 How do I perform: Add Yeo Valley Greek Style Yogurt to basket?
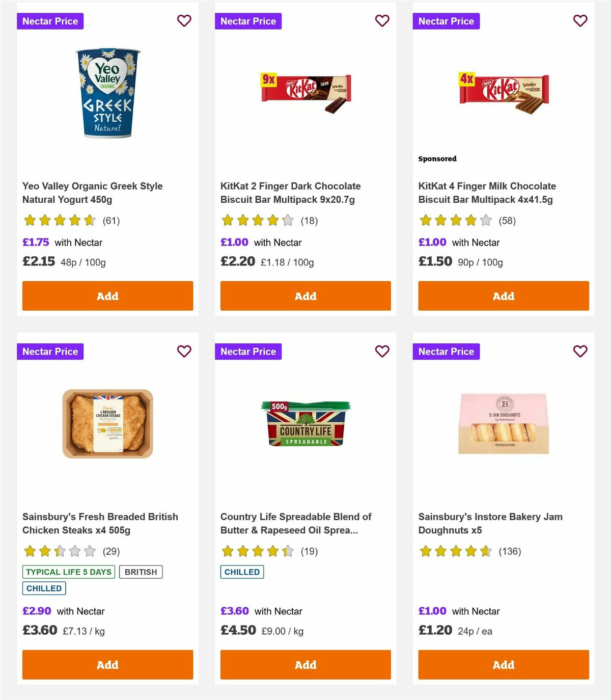click(107, 295)
